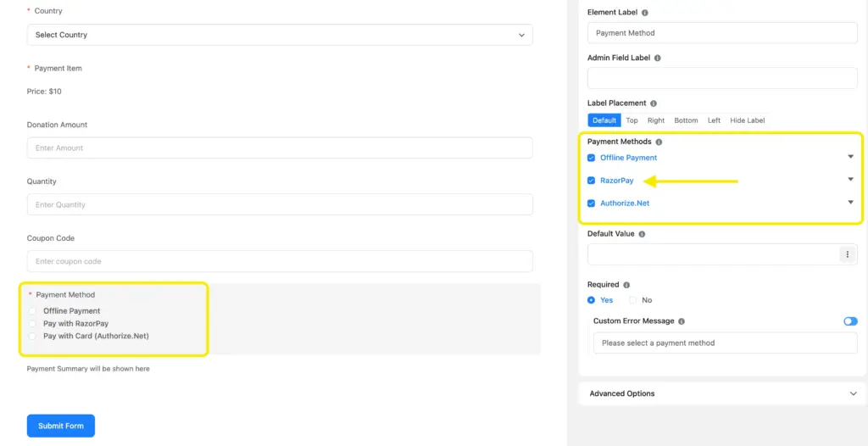The width and height of the screenshot is (868, 446).
Task: Click the custom error message text field
Action: 726,343
